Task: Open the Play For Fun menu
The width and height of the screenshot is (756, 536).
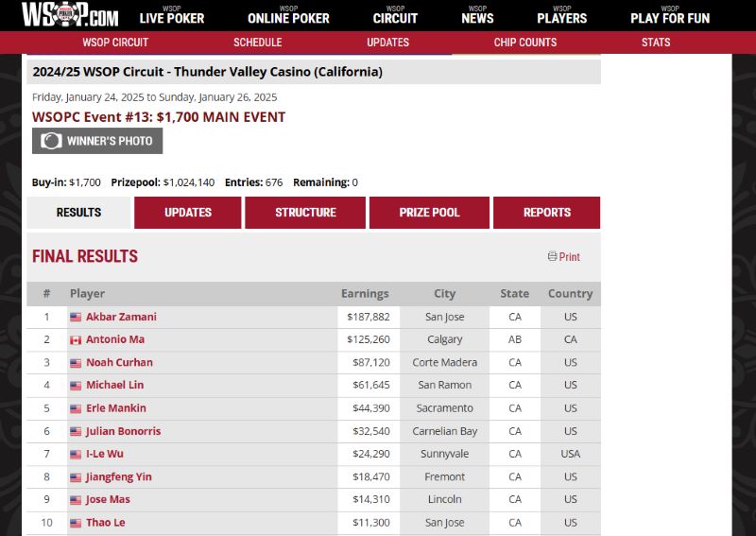Action: 670,15
